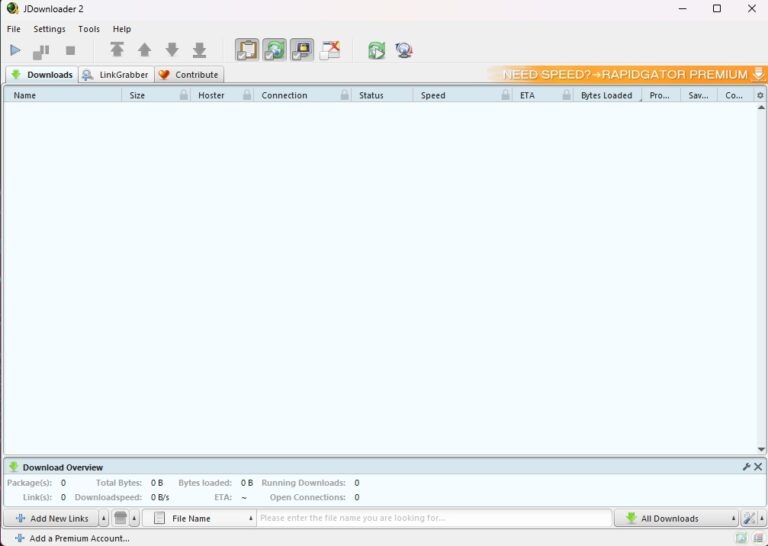Switch to the LinkGrabber tab
This screenshot has width=768, height=546.
tap(116, 75)
